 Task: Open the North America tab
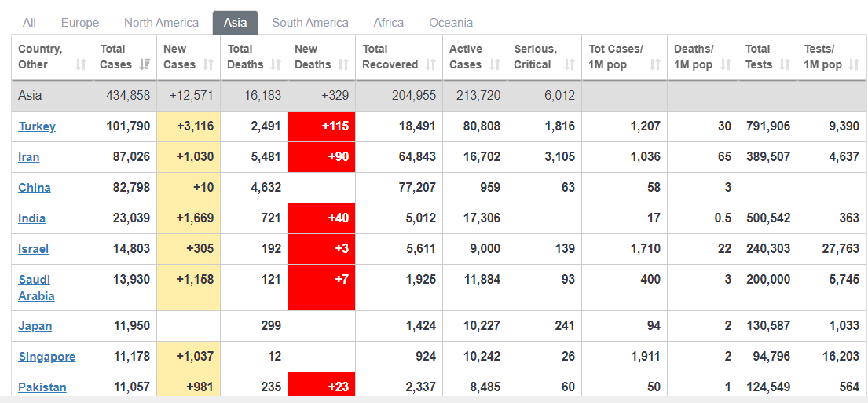[161, 23]
